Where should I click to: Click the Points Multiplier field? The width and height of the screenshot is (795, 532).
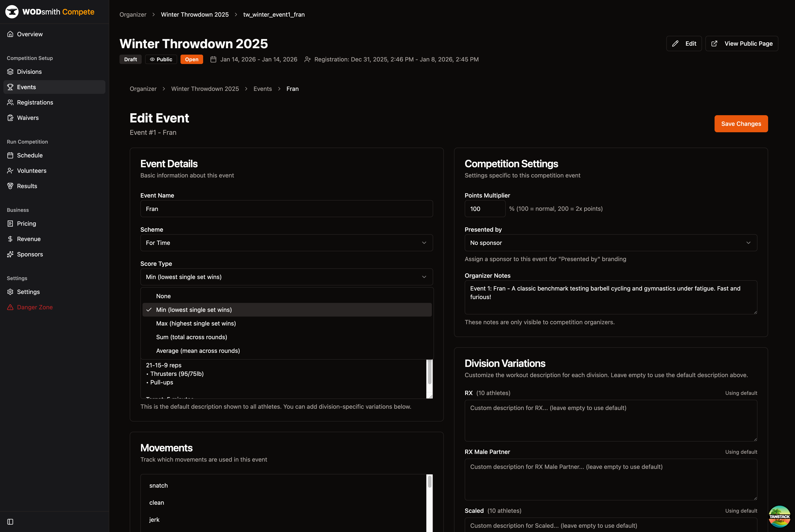(485, 209)
